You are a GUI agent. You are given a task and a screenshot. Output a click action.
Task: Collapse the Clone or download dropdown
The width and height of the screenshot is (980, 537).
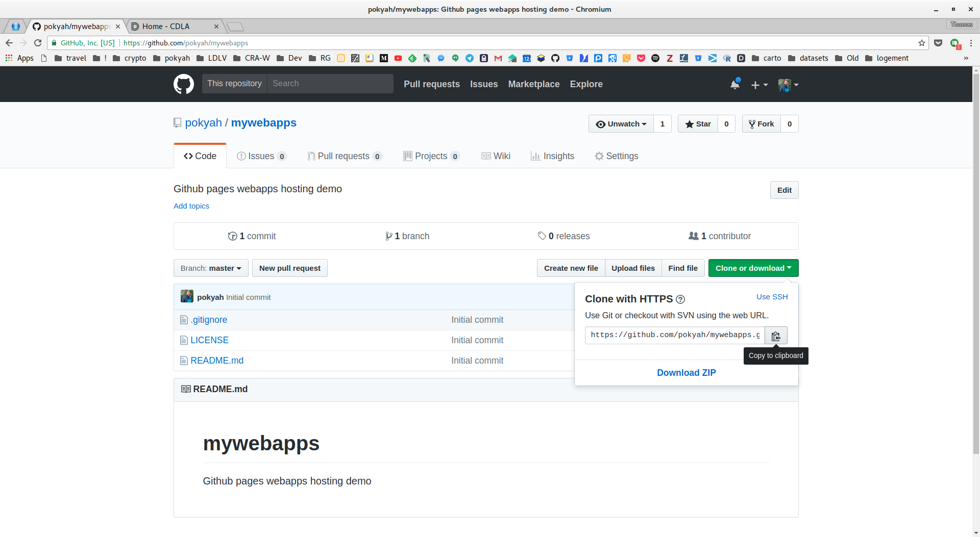click(753, 268)
